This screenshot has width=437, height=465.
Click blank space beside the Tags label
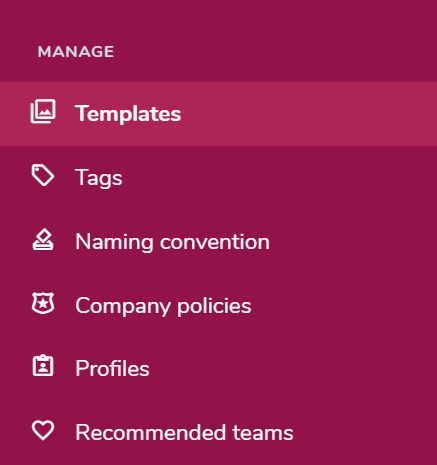pos(277,178)
